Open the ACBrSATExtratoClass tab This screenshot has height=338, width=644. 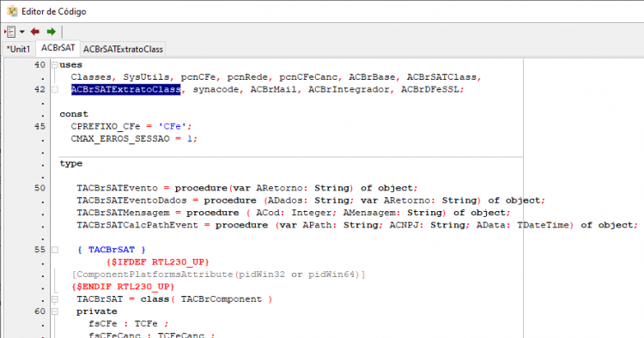click(123, 49)
